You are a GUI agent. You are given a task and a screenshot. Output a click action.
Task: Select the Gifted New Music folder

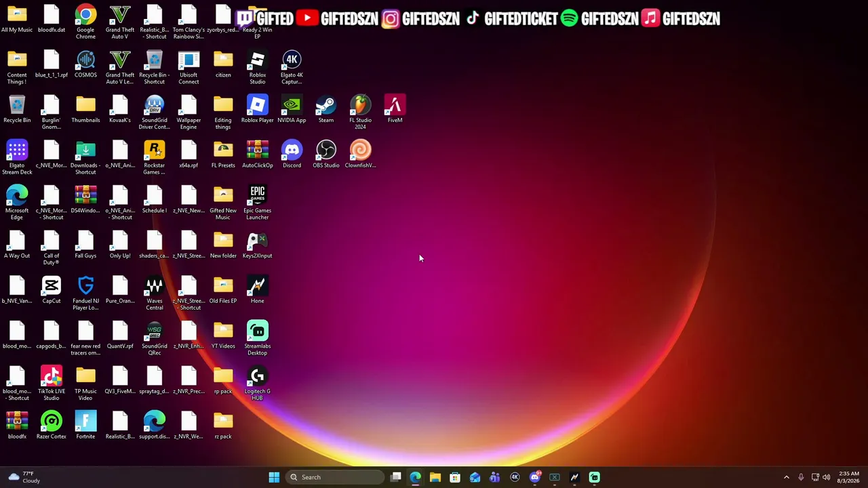223,203
